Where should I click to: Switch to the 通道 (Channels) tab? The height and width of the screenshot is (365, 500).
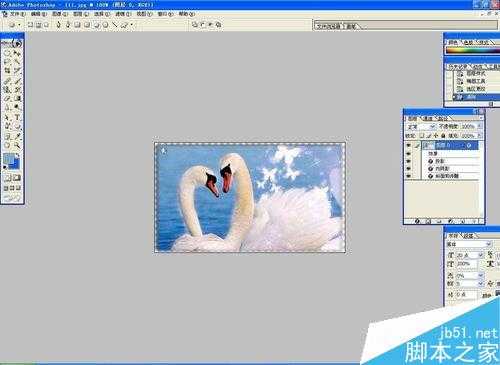(x=428, y=118)
